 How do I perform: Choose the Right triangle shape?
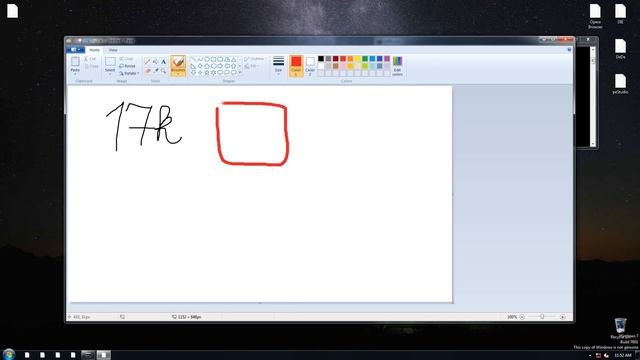[x=193, y=66]
